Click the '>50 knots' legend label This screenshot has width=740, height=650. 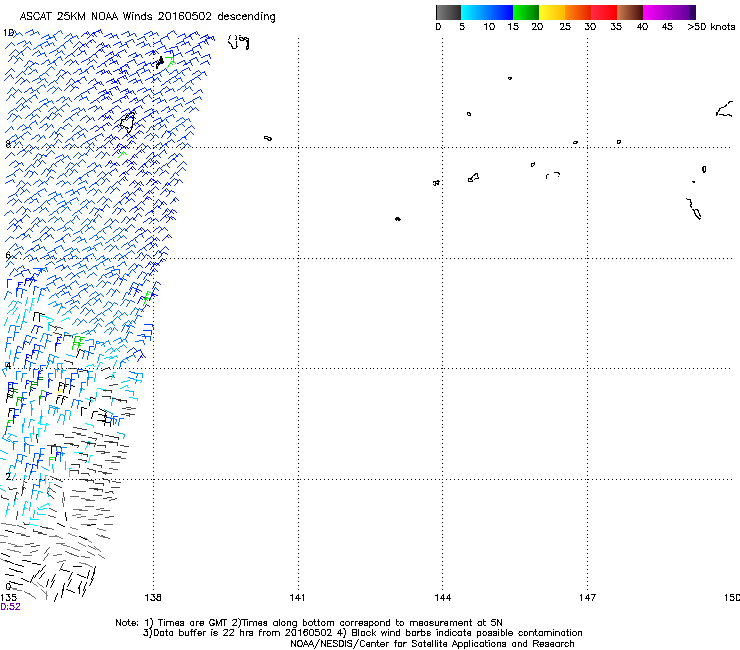(711, 26)
